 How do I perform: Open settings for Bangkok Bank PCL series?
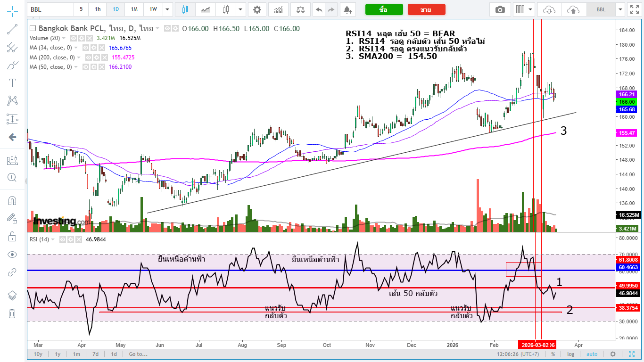pos(175,28)
